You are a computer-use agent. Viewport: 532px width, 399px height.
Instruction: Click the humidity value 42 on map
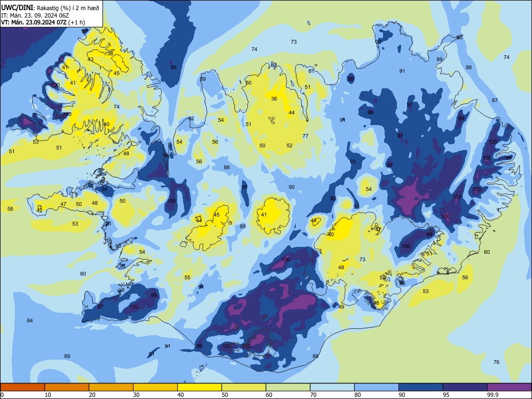pyautogui.click(x=39, y=211)
